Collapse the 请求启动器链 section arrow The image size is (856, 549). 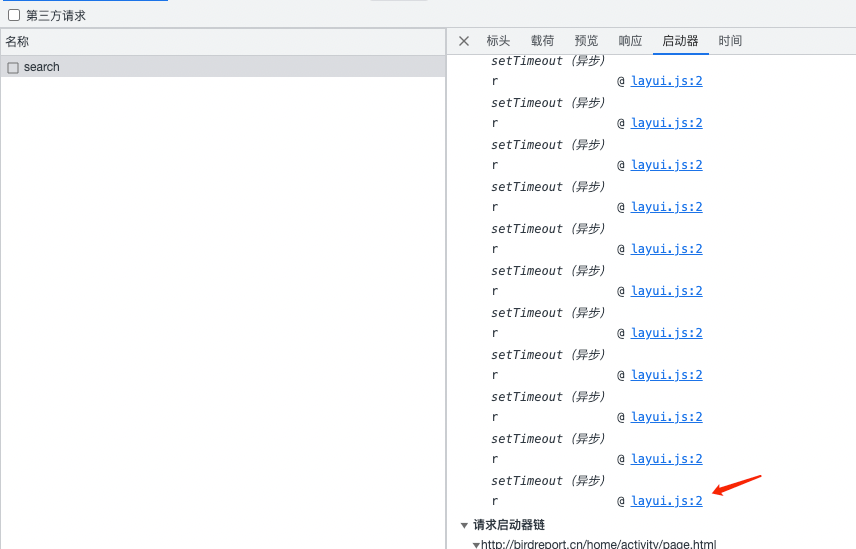click(464, 525)
